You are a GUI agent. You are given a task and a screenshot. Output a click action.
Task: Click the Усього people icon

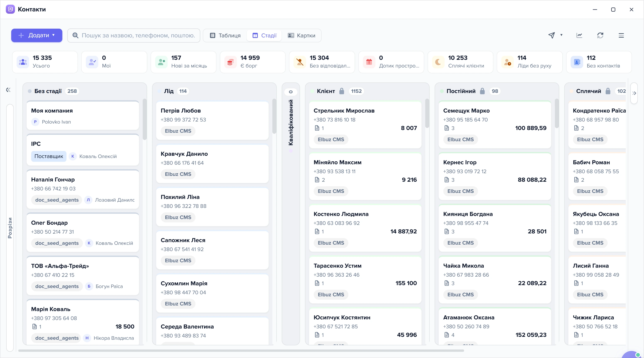23,62
